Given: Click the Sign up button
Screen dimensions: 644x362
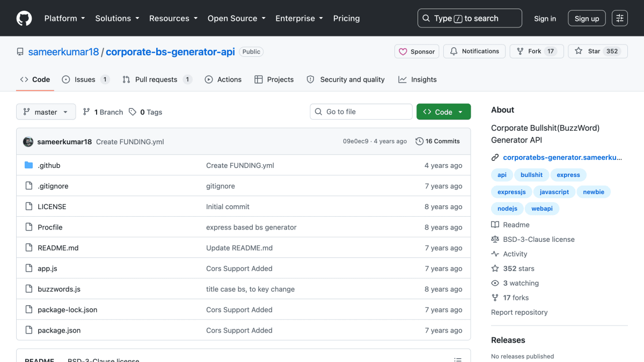Looking at the screenshot, I should point(587,18).
